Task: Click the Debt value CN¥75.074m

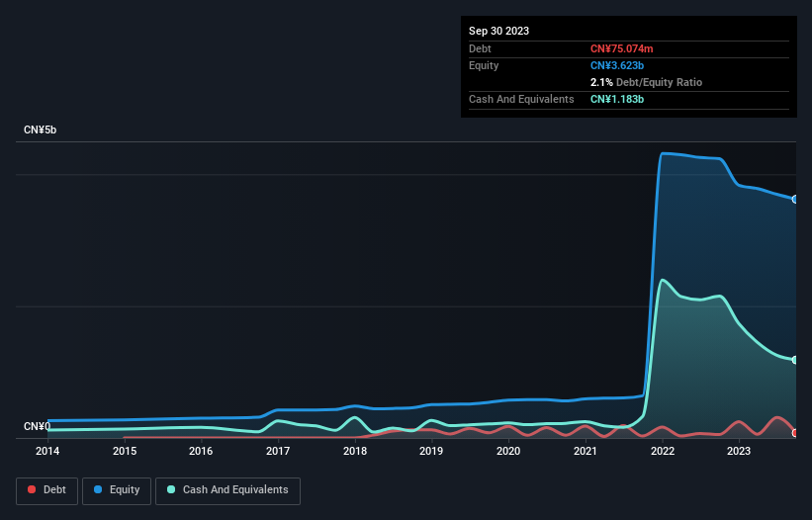Action: 621,48
